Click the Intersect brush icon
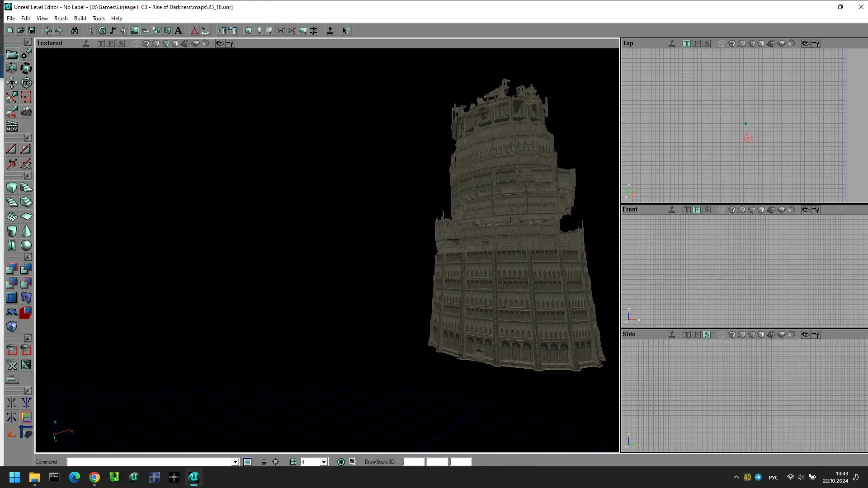This screenshot has width=868, height=488. coord(12,283)
